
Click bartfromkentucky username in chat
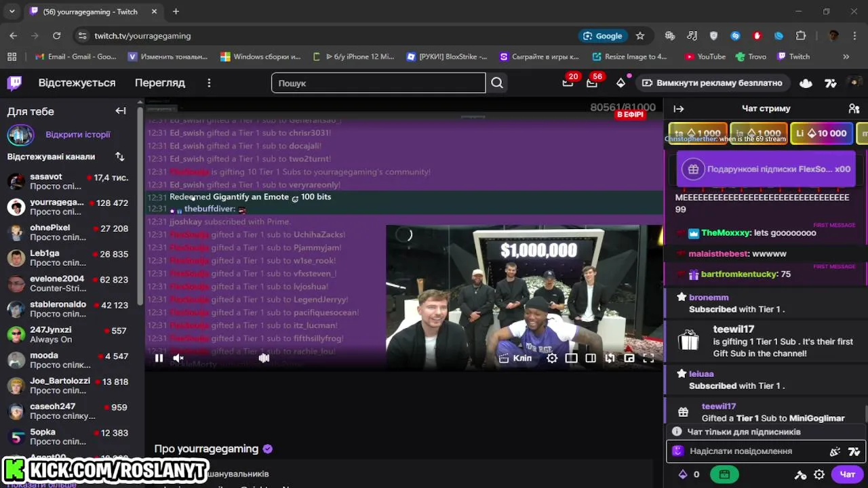click(739, 274)
